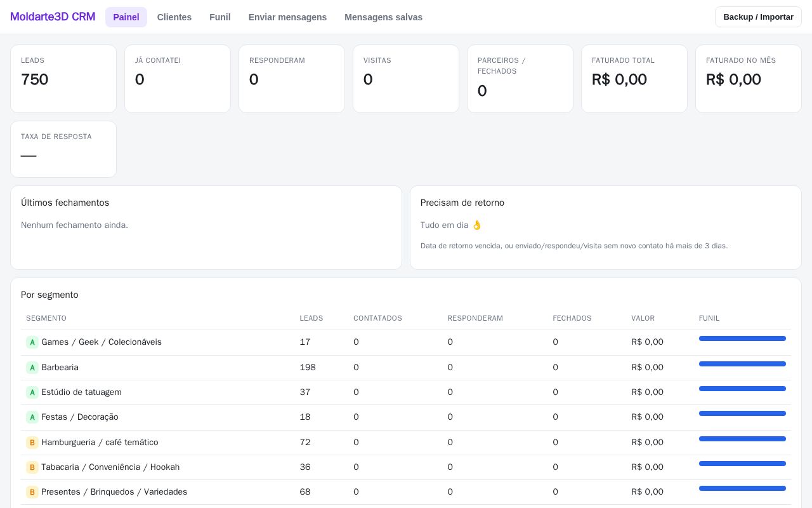Click the B badge beside Presentes / Brinquedos
Screen dimensions: 812x508
tap(32, 492)
